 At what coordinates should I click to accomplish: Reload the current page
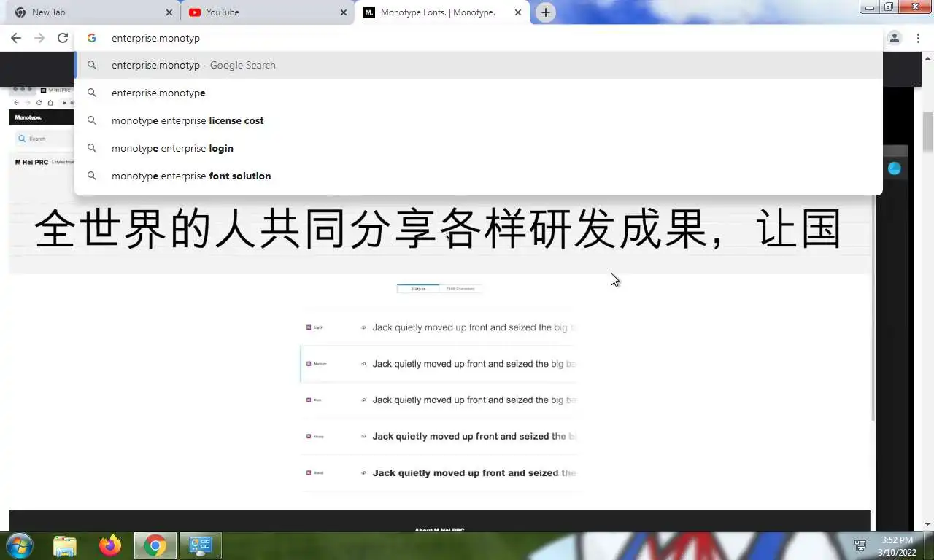click(63, 38)
